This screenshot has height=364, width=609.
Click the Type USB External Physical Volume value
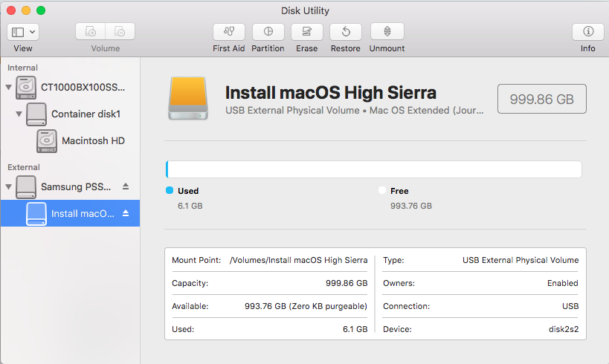[521, 260]
